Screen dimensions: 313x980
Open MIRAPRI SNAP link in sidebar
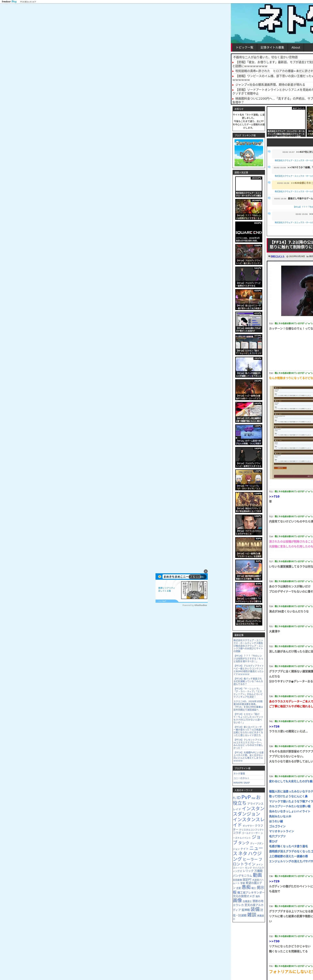click(x=242, y=783)
